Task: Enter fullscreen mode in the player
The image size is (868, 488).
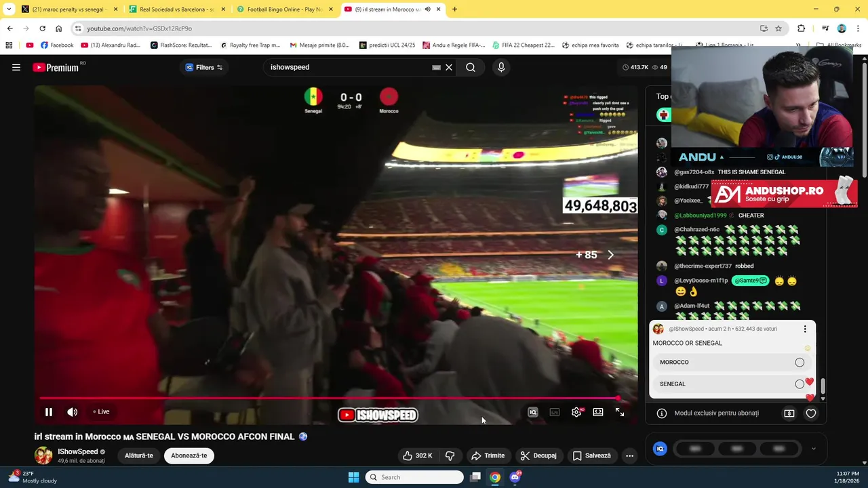Action: 620,412
